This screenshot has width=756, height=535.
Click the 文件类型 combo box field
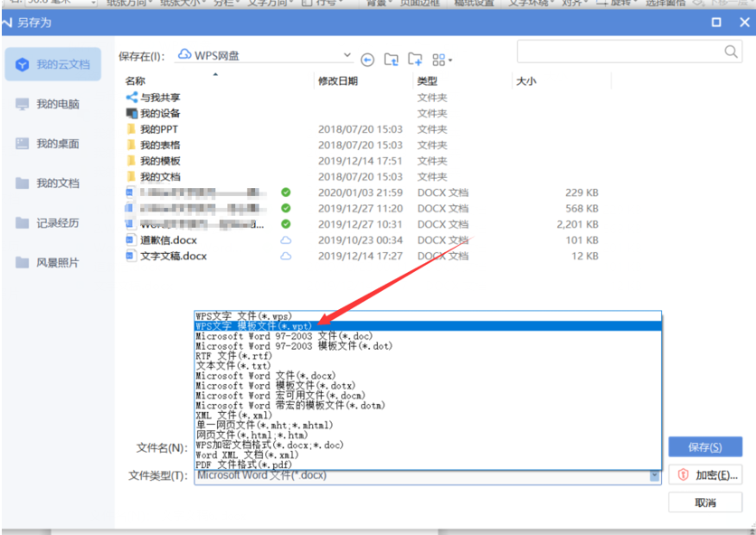pyautogui.click(x=428, y=475)
